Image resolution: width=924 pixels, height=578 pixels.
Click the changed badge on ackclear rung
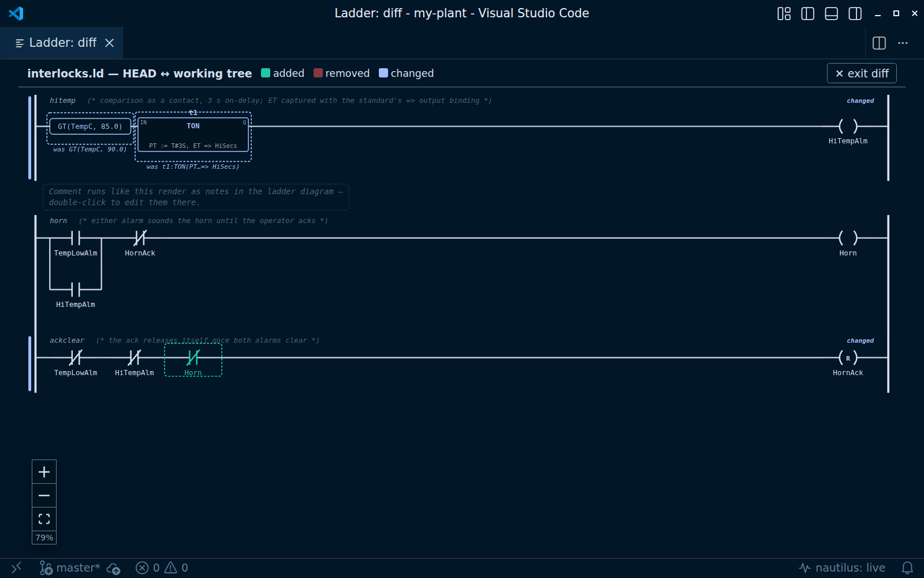[860, 340]
